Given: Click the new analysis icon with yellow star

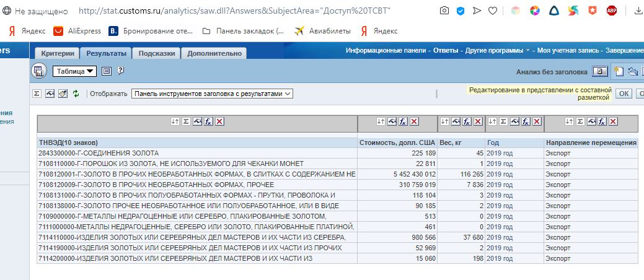Looking at the screenshot, I should 618,71.
